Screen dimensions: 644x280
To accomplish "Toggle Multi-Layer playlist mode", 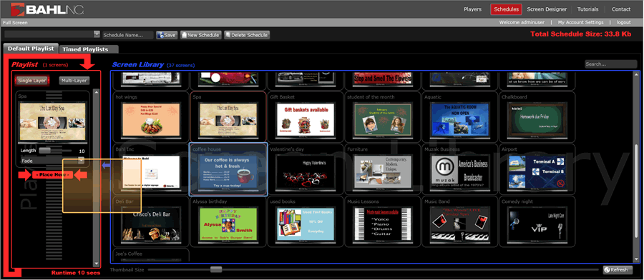I will point(74,80).
